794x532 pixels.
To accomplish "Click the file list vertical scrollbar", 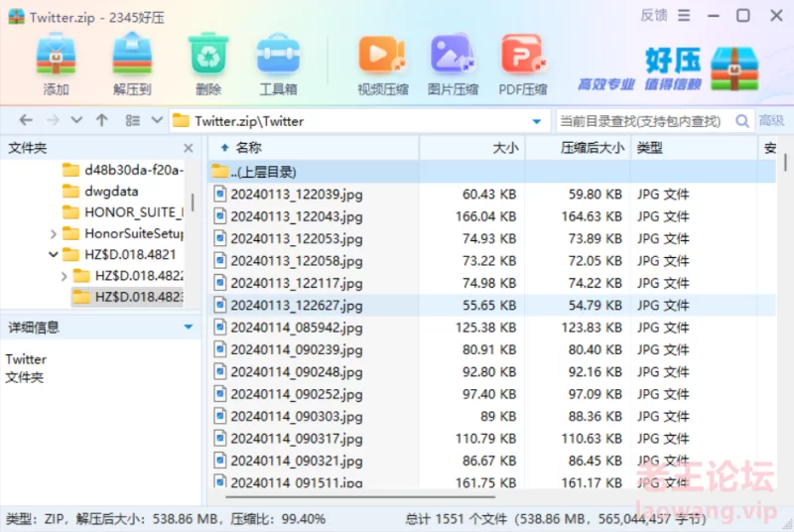I will coord(785,162).
